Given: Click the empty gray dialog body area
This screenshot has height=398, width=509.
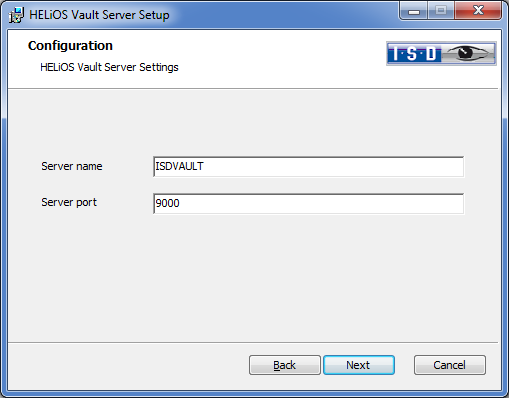Looking at the screenshot, I should (254, 277).
